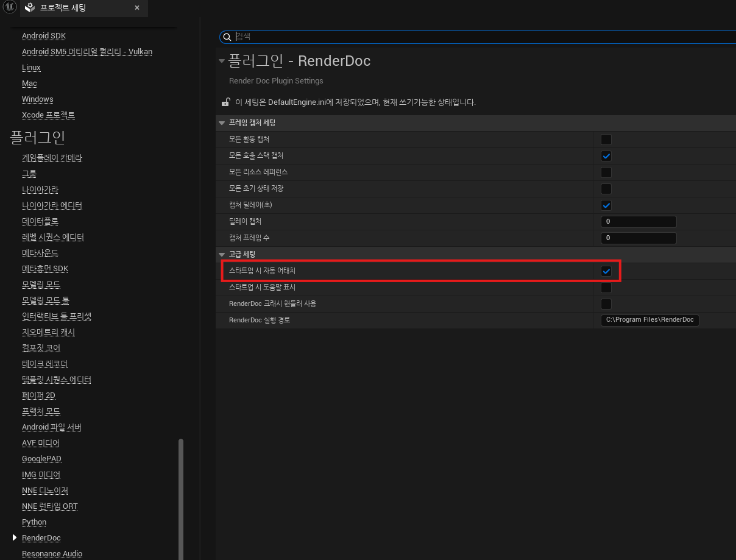Open Android SDK settings
Screen dimensions: 736x560
[44, 36]
